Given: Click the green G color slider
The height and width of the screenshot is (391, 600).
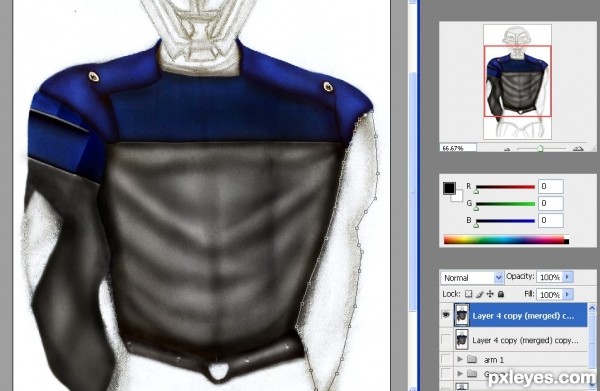Looking at the screenshot, I should point(505,204).
